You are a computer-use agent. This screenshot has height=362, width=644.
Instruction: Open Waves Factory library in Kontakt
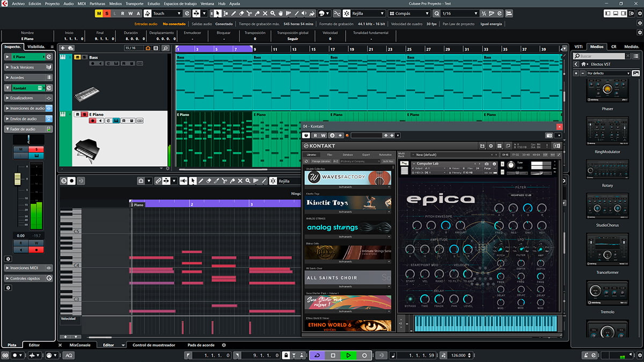click(348, 178)
